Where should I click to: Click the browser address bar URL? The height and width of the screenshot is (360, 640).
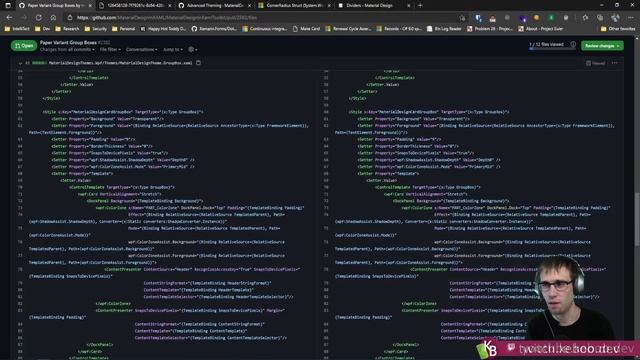(167, 18)
